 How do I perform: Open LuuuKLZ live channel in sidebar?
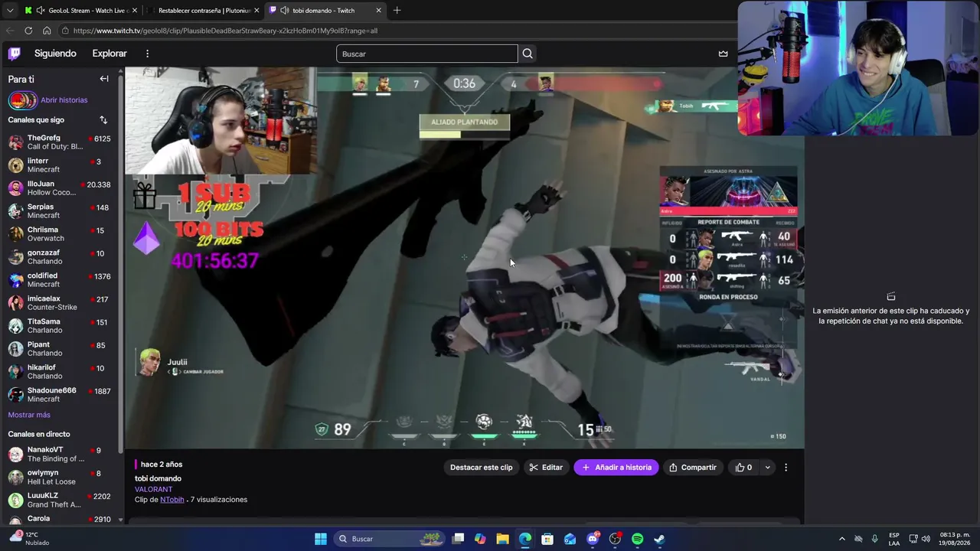tap(60, 500)
